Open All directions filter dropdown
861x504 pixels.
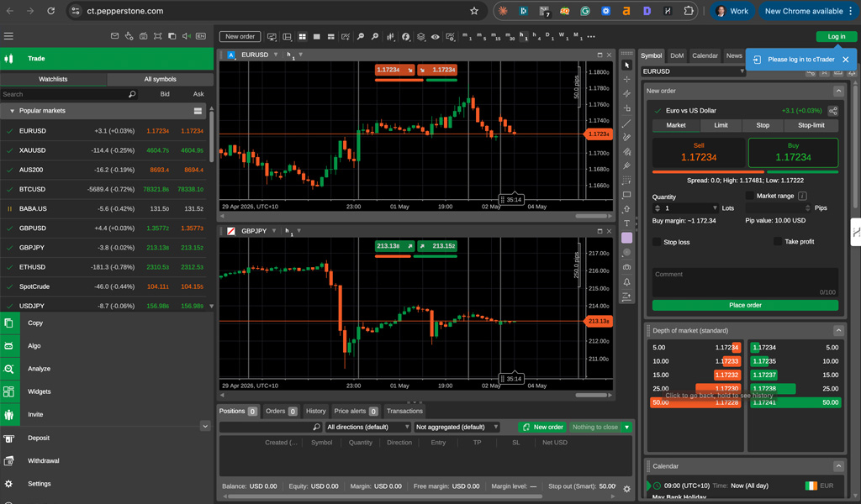[367, 427]
